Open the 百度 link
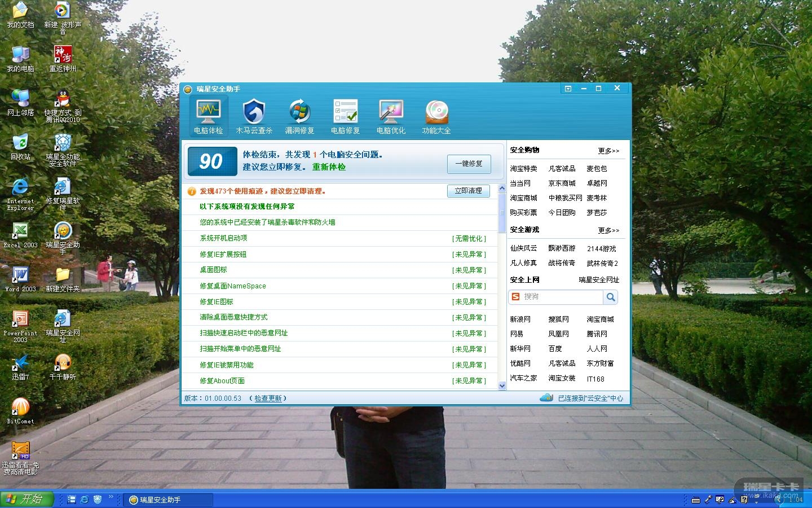The height and width of the screenshot is (508, 812). [555, 349]
